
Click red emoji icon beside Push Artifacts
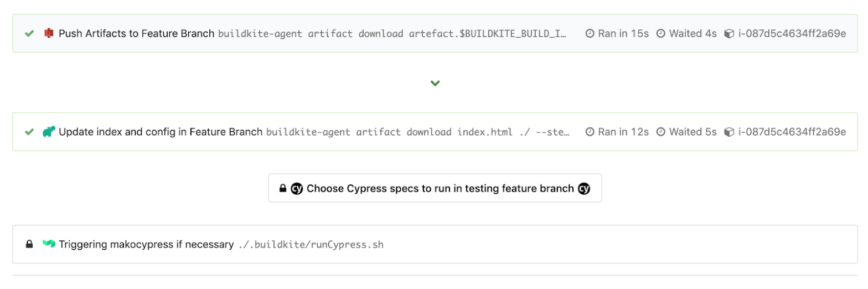pyautogui.click(x=49, y=34)
